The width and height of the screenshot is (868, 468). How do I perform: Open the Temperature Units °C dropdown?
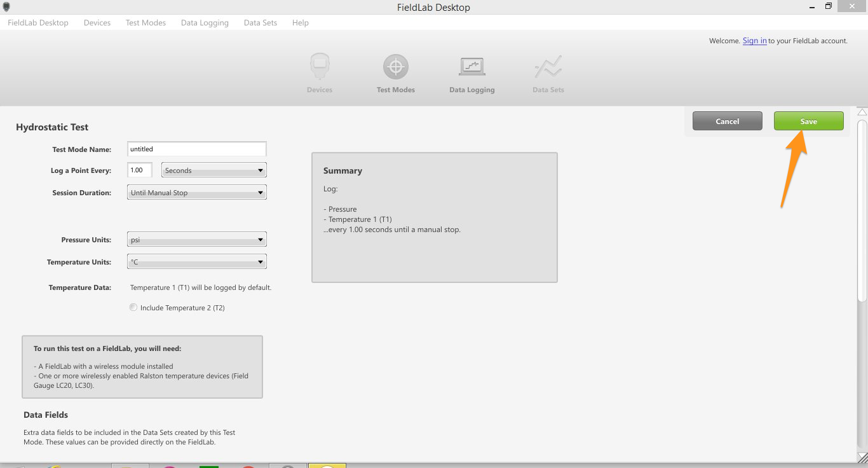[x=197, y=262]
